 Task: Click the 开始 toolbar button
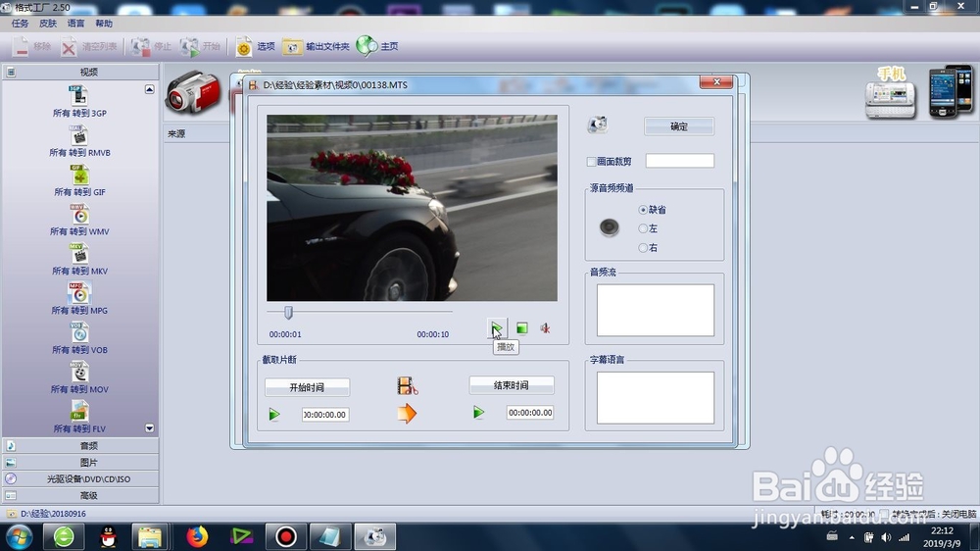200,46
